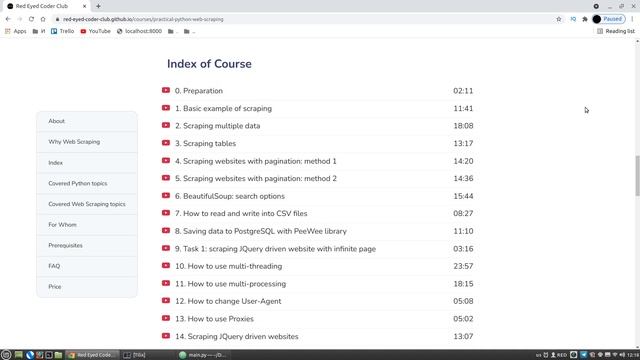Click '3. Scraping tables' lesson title
The image size is (640, 360).
(205, 144)
